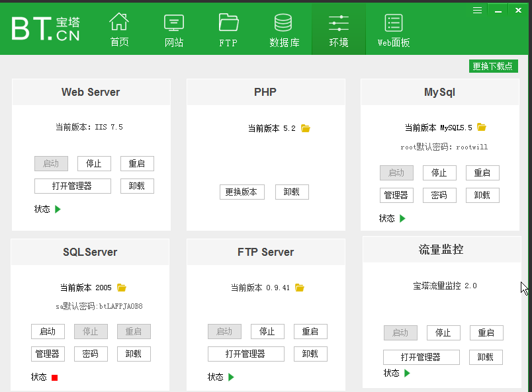Open the hamburger menu icon in title bar
Screen dimensions: 532x392
coord(477,11)
